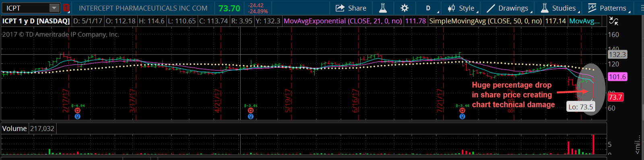
Task: Click the red symbol link clipboard icon
Action: click(x=66, y=8)
